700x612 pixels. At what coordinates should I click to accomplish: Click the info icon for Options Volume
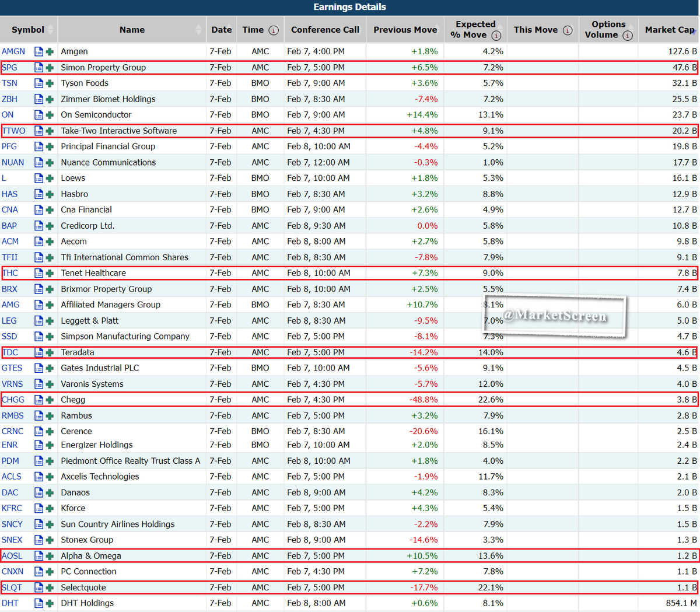pyautogui.click(x=628, y=36)
